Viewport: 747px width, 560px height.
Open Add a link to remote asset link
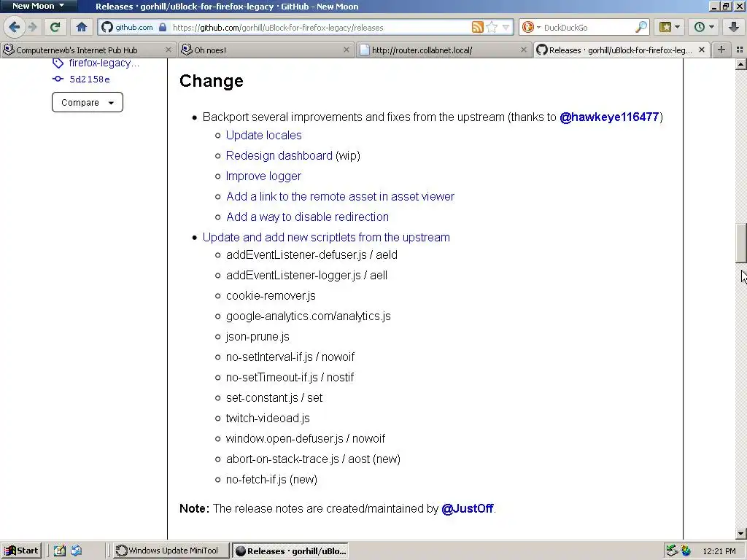[x=340, y=197]
